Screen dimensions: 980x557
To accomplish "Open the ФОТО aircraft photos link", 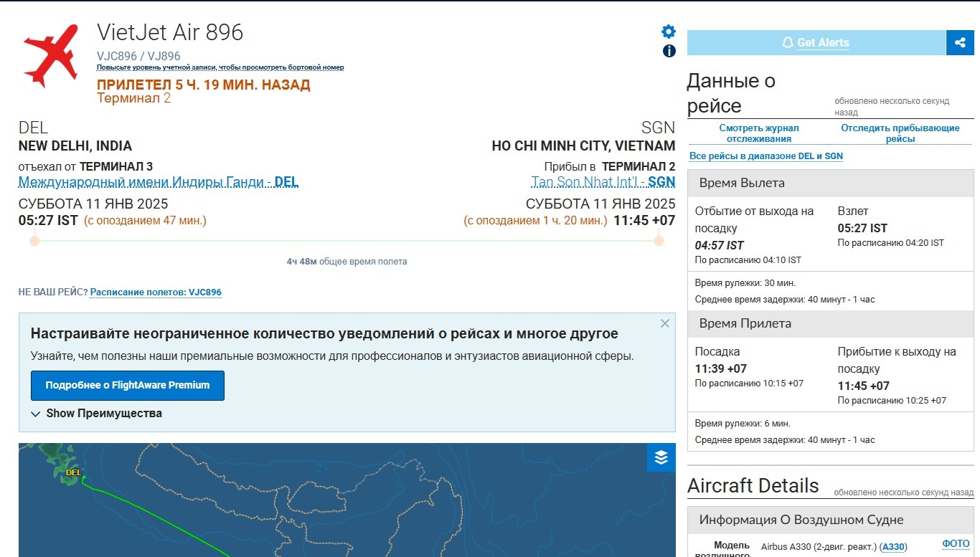I will (956, 544).
